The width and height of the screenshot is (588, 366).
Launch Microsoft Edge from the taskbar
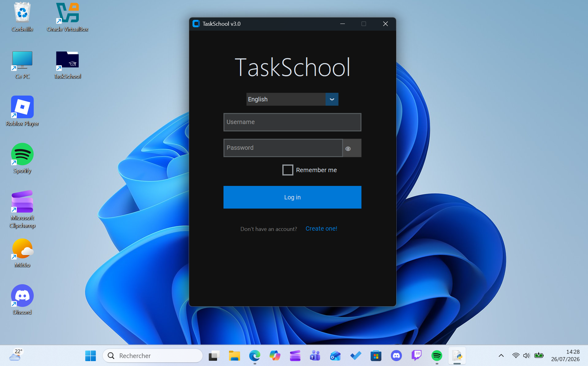pyautogui.click(x=254, y=356)
